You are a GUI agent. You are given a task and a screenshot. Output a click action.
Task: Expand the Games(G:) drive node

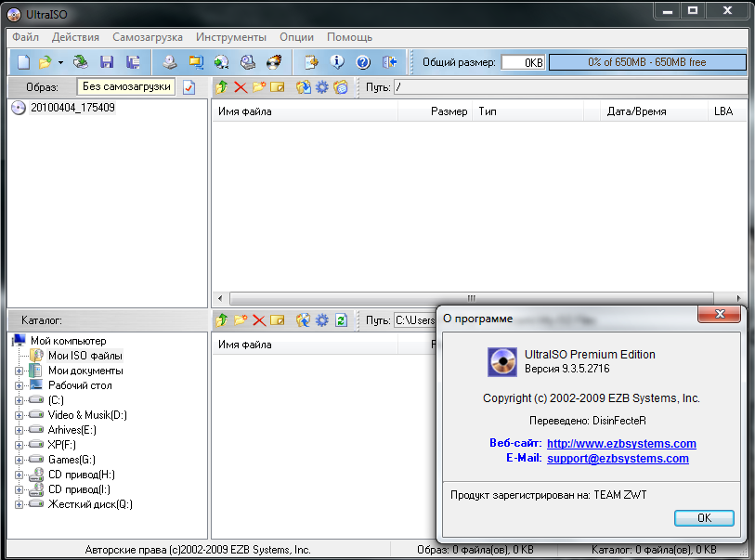20,460
